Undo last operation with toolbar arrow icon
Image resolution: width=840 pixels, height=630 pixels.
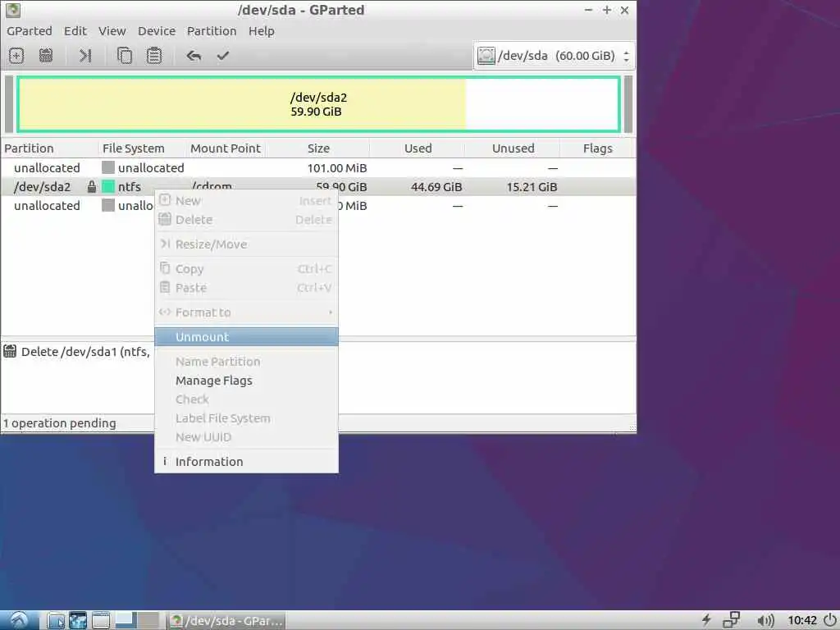point(194,56)
